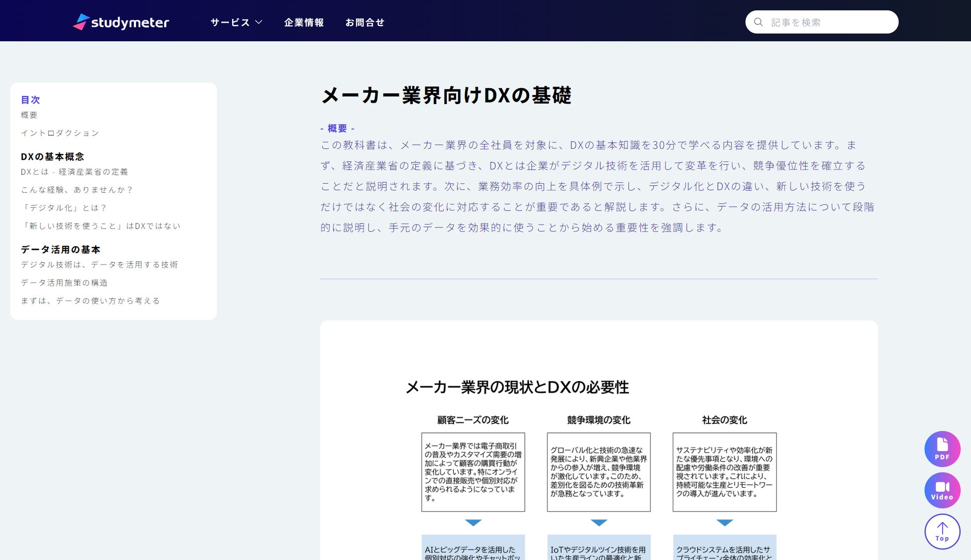Select データ活用の基本 heading in contents

[x=60, y=249]
